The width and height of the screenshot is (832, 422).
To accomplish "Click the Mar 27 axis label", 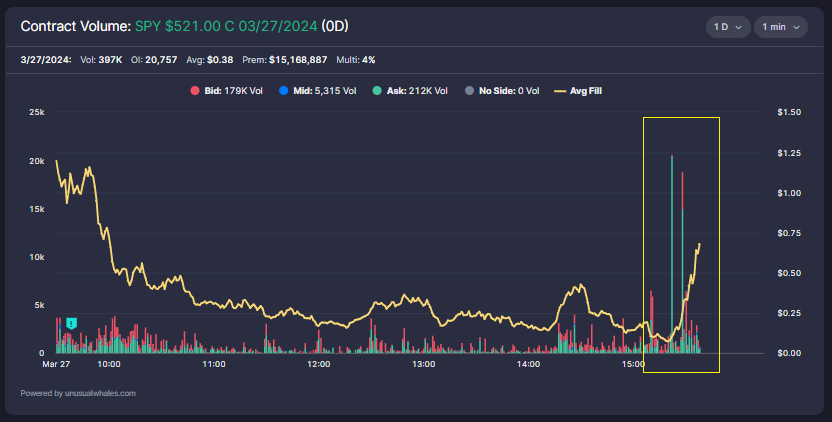I will click(x=56, y=364).
